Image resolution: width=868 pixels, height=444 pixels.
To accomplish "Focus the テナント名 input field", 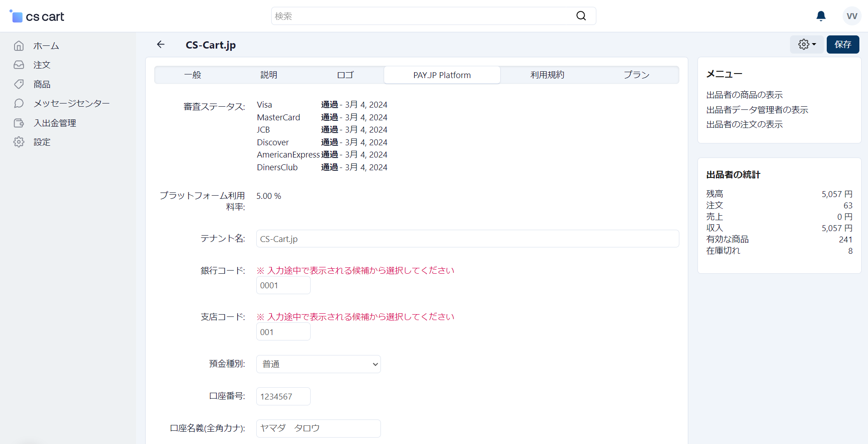I will tap(468, 239).
